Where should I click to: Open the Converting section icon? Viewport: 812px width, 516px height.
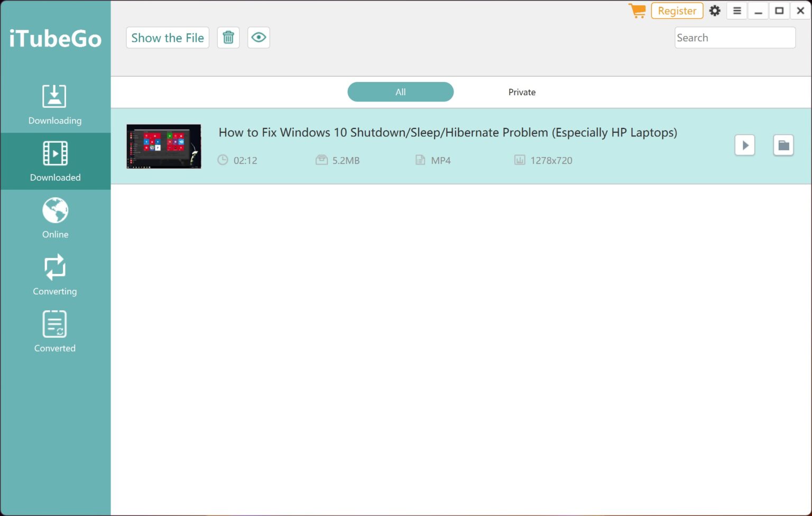point(55,267)
